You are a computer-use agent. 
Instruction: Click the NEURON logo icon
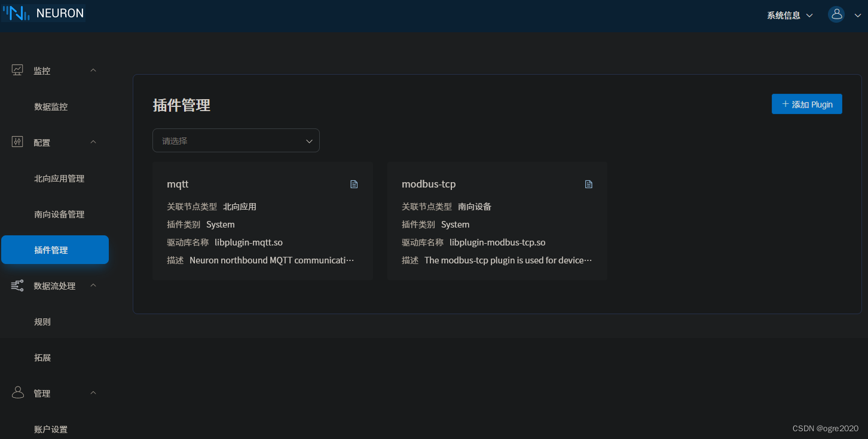click(x=15, y=12)
